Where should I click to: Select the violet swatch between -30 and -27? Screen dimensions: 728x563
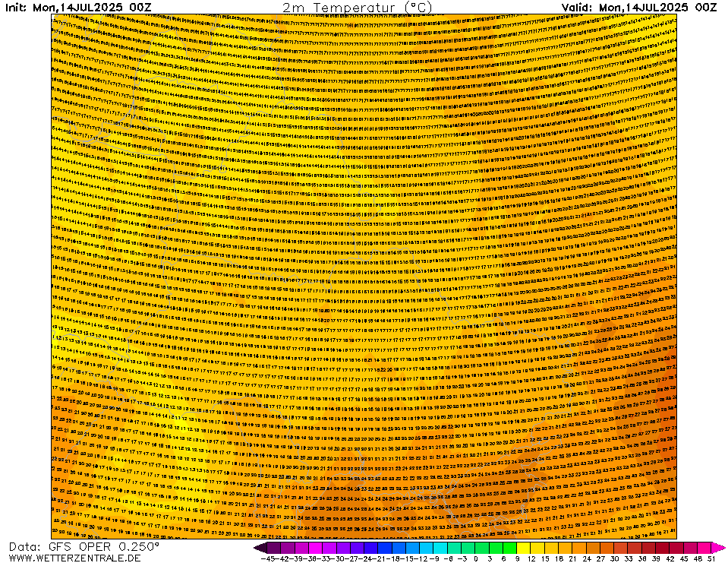342,548
